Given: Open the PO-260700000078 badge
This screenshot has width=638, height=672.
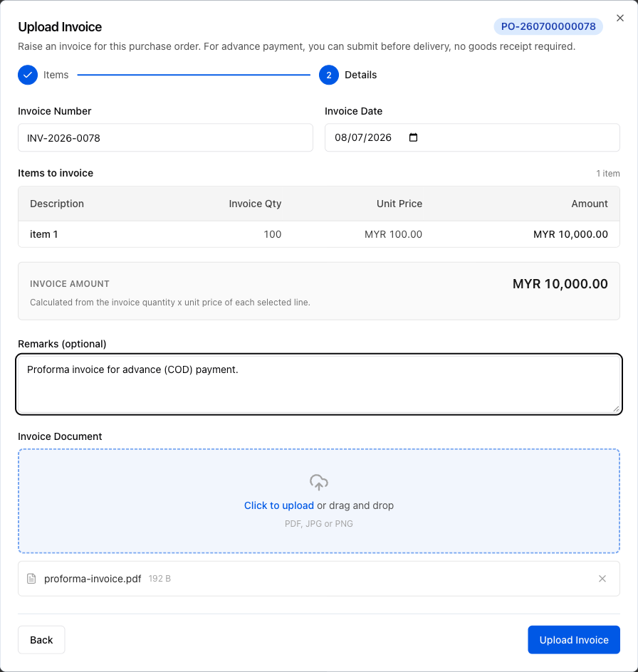Looking at the screenshot, I should pyautogui.click(x=548, y=26).
